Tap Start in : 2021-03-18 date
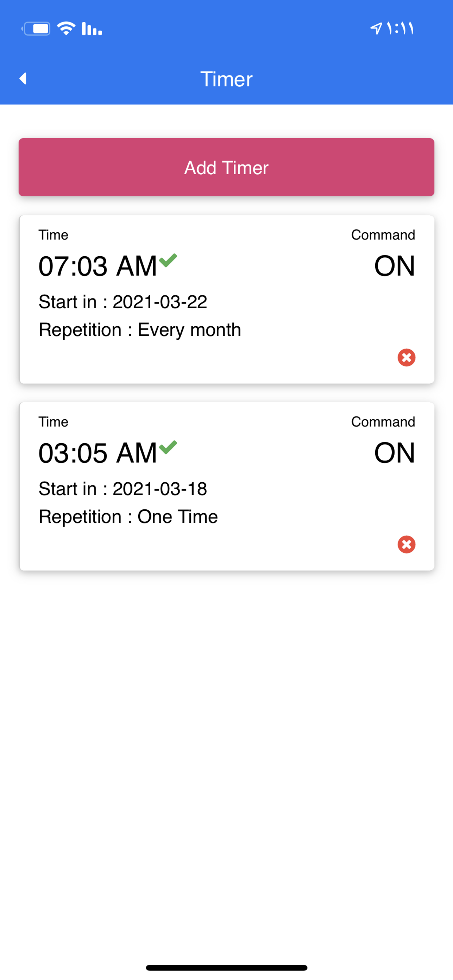The image size is (453, 980). coord(123,489)
